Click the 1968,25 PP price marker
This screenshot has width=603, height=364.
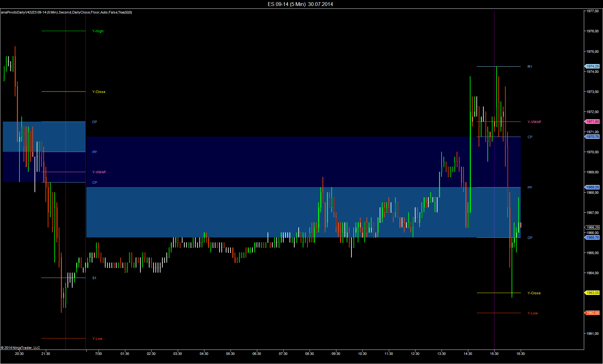[592, 187]
